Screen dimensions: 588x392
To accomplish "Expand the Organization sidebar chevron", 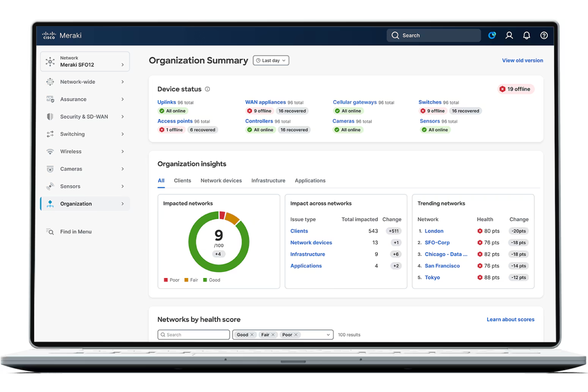I will [x=122, y=203].
